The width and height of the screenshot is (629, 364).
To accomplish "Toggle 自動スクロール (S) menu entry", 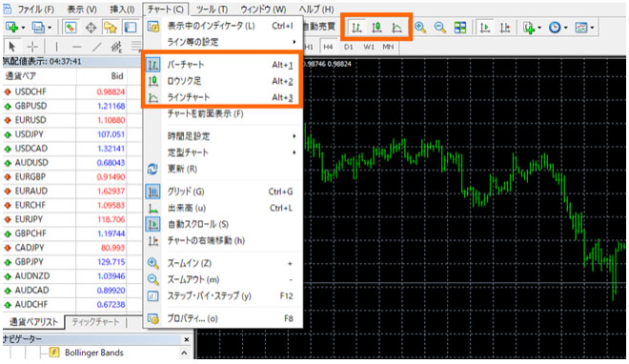I will click(x=223, y=224).
